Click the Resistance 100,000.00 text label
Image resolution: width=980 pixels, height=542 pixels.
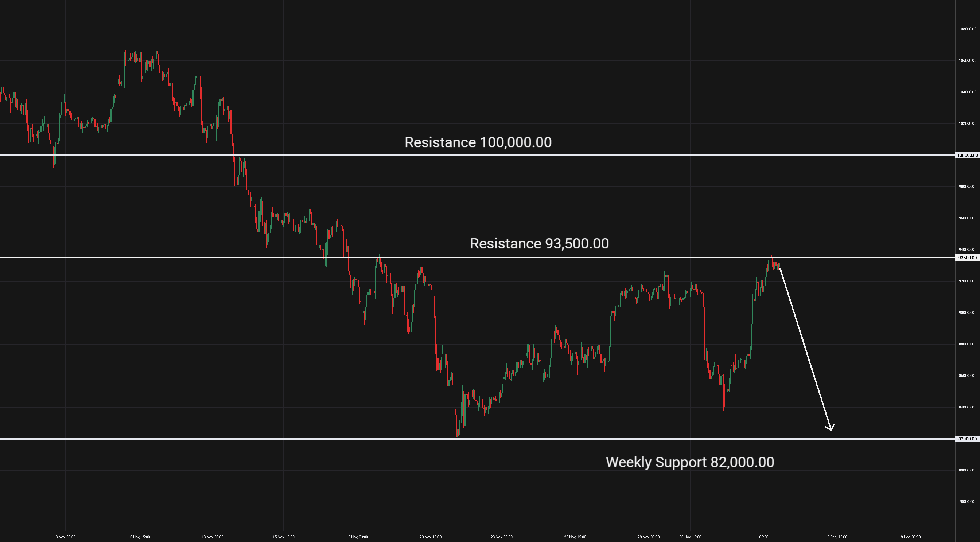pos(478,142)
